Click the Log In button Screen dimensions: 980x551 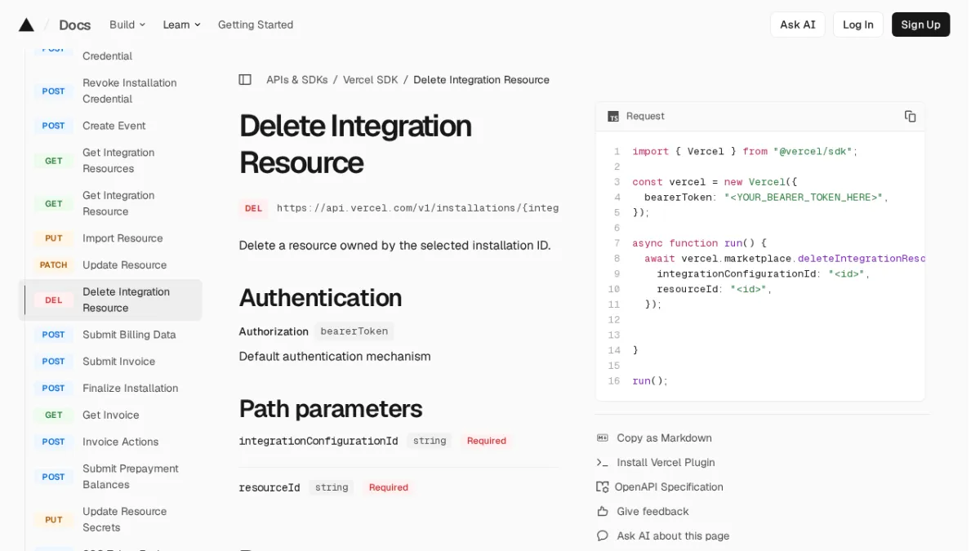[x=857, y=24]
